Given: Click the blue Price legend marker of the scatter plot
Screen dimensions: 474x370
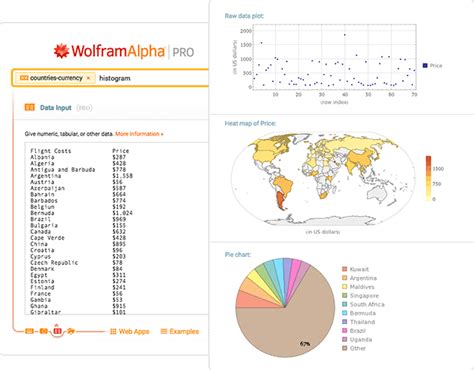Looking at the screenshot, I should click(x=425, y=66).
